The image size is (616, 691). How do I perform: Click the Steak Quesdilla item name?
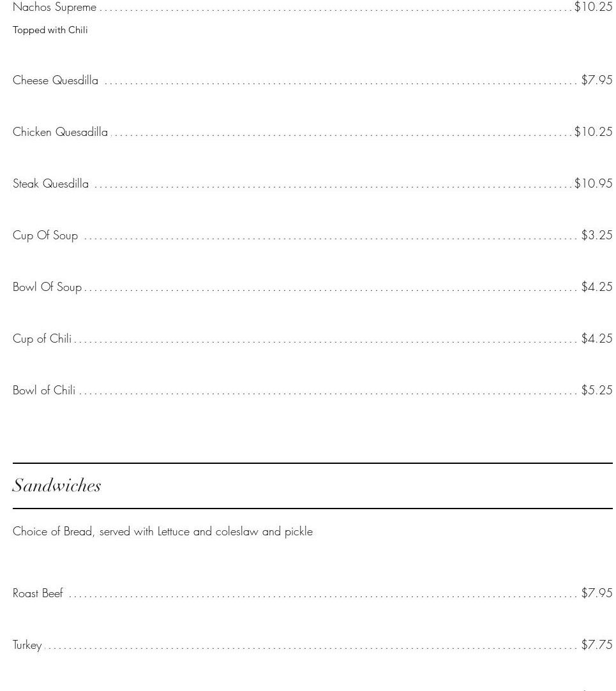coord(51,184)
